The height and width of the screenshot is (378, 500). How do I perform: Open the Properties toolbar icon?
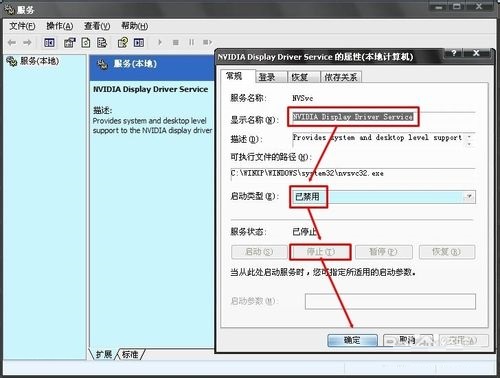70,42
